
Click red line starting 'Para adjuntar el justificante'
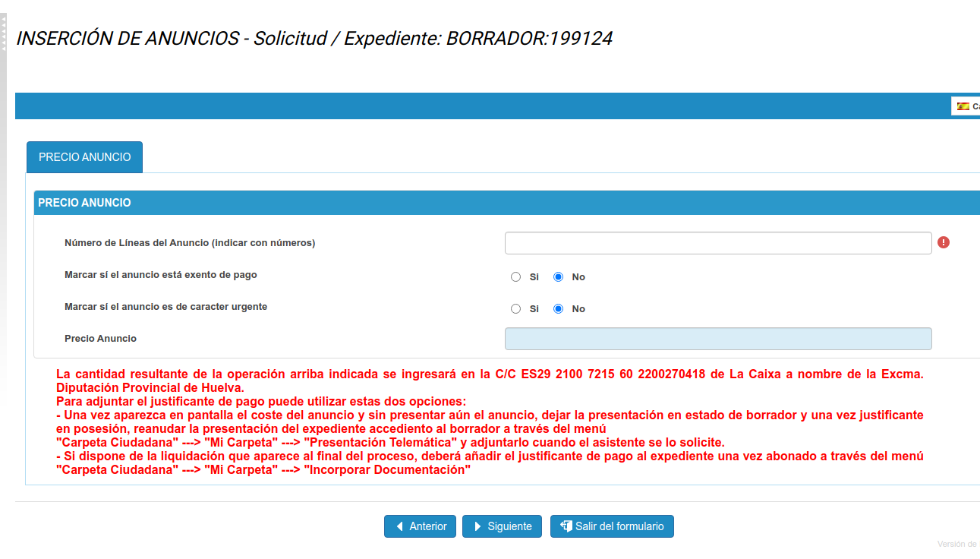click(261, 401)
